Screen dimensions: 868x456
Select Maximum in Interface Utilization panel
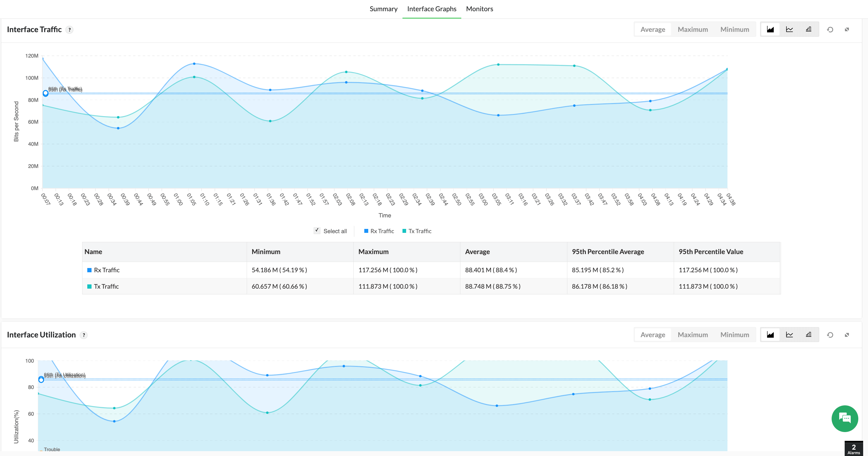(693, 335)
